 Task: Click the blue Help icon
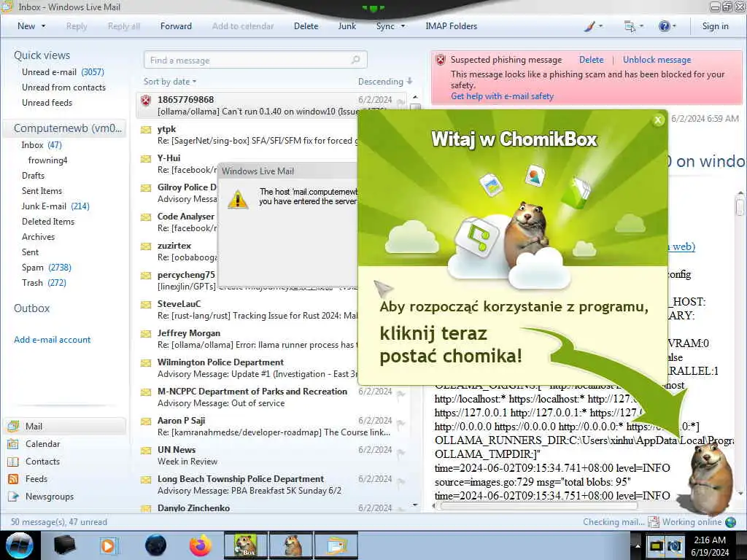[664, 26]
